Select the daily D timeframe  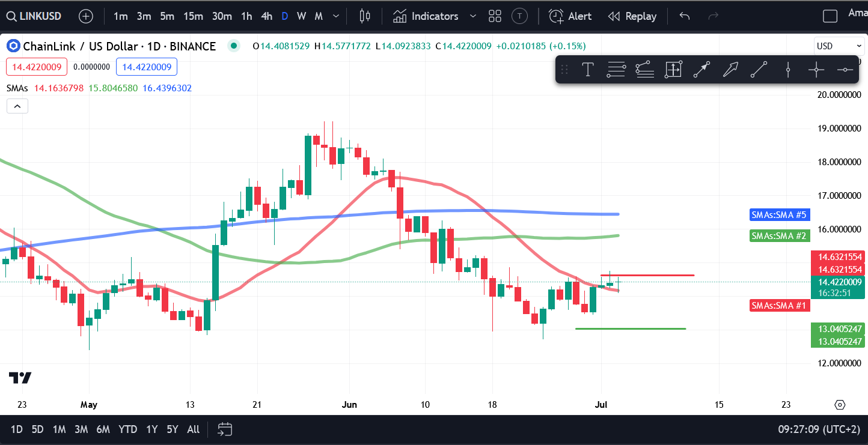pos(285,16)
